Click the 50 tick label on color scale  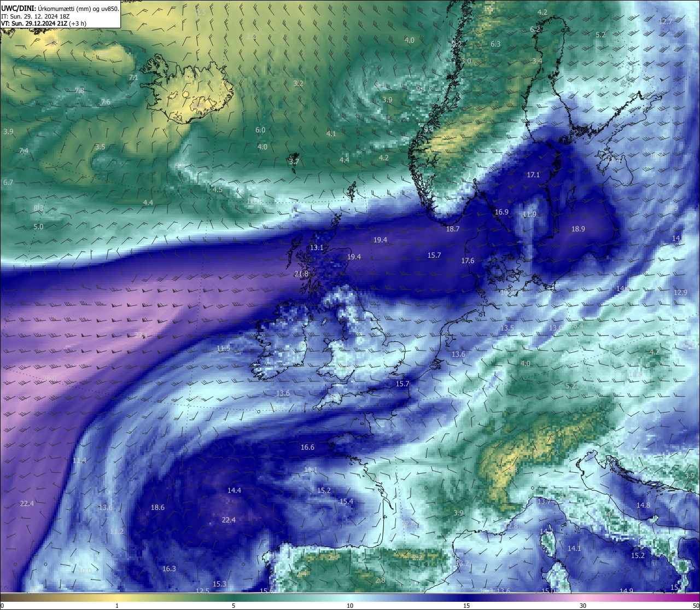click(695, 606)
